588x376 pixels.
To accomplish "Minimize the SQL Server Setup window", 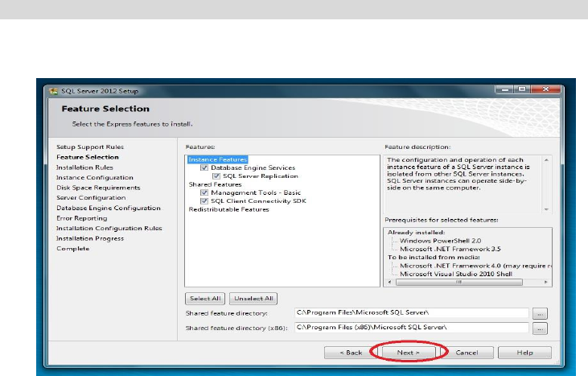I will [x=505, y=89].
